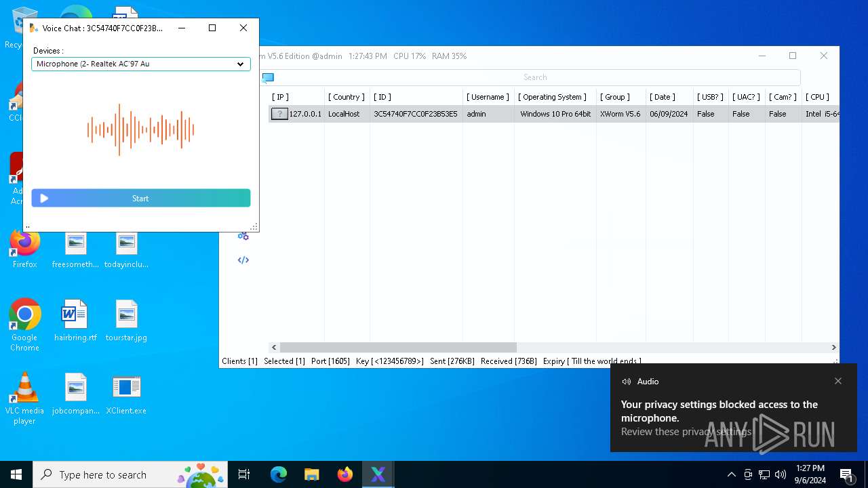Sort clients by IP column header

tap(280, 97)
